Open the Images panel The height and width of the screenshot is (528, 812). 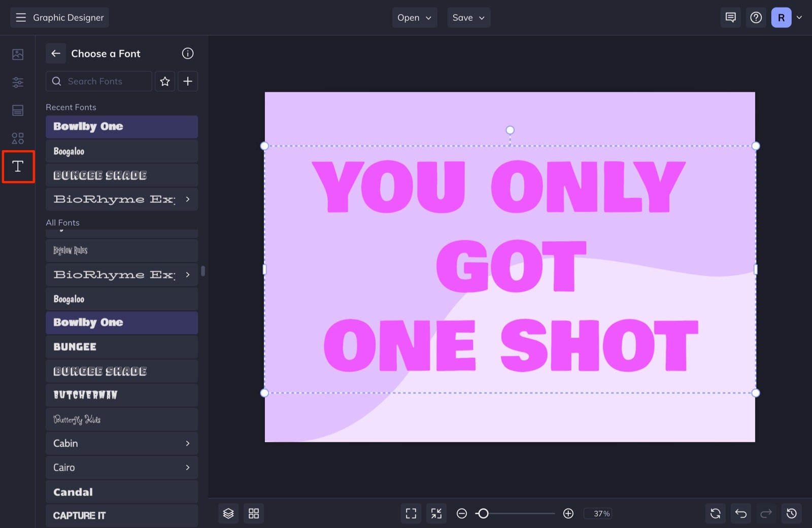18,54
